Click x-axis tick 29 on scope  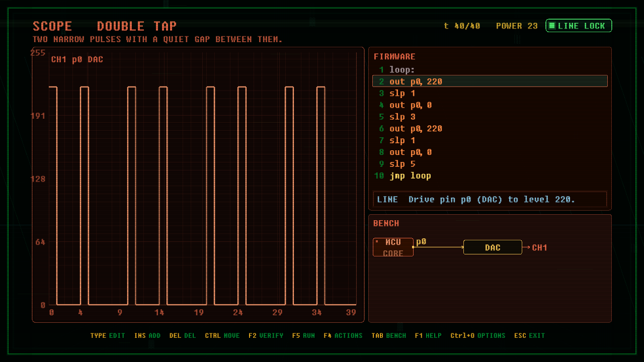pos(277,312)
